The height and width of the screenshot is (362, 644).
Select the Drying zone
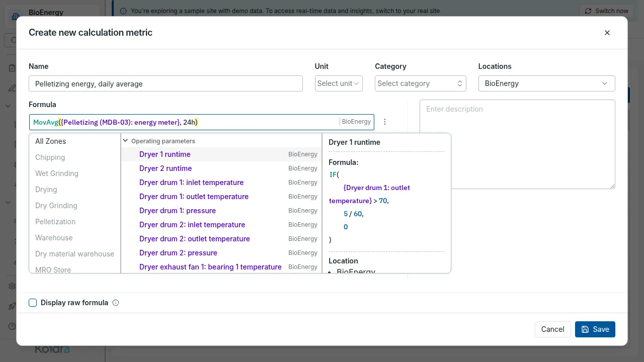(x=74, y=190)
